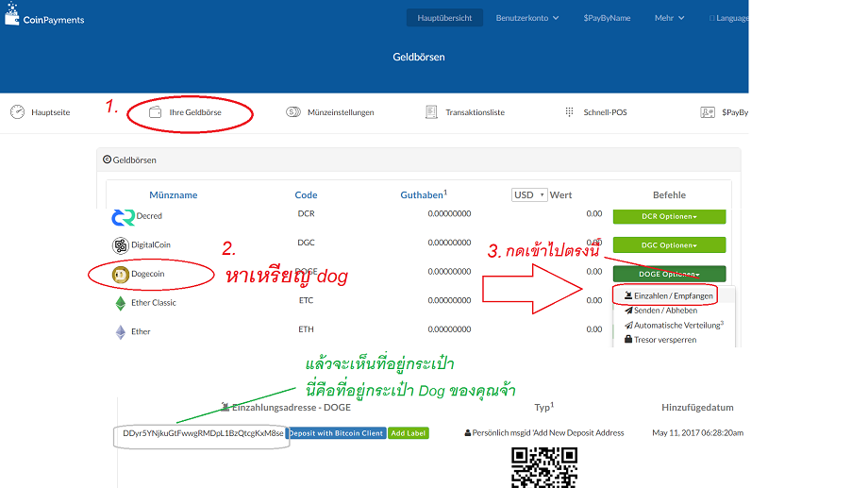Click the DigitalCoin coin name
The width and height of the screenshot is (868, 488).
(151, 244)
